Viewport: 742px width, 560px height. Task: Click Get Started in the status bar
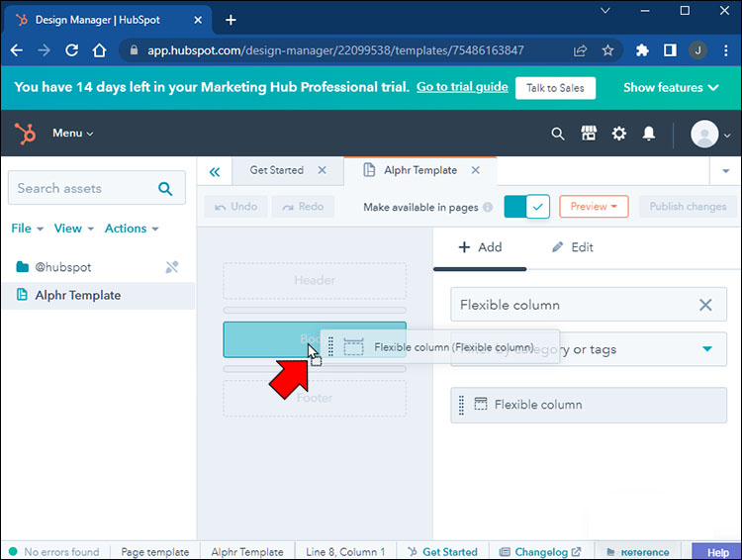click(443, 552)
